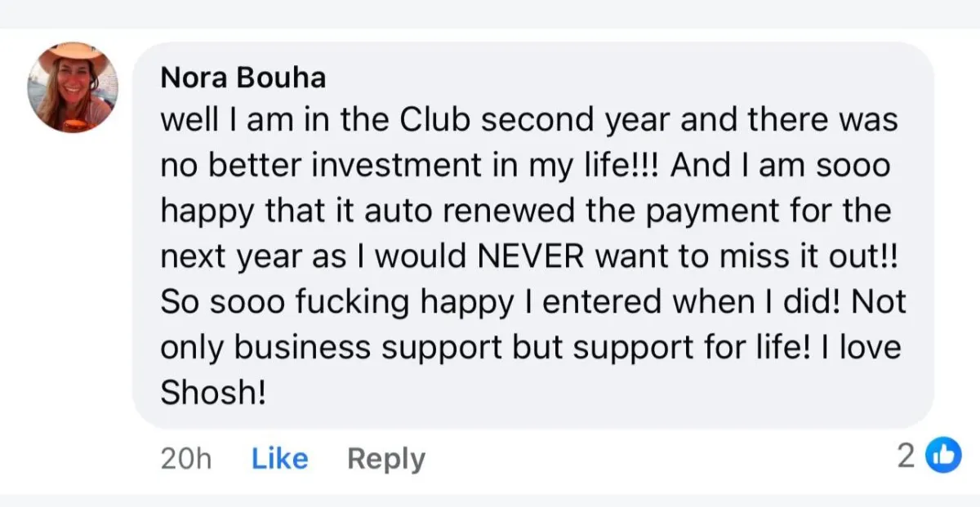Like Nora Bouha's comment
This screenshot has width=980, height=507.
click(279, 459)
